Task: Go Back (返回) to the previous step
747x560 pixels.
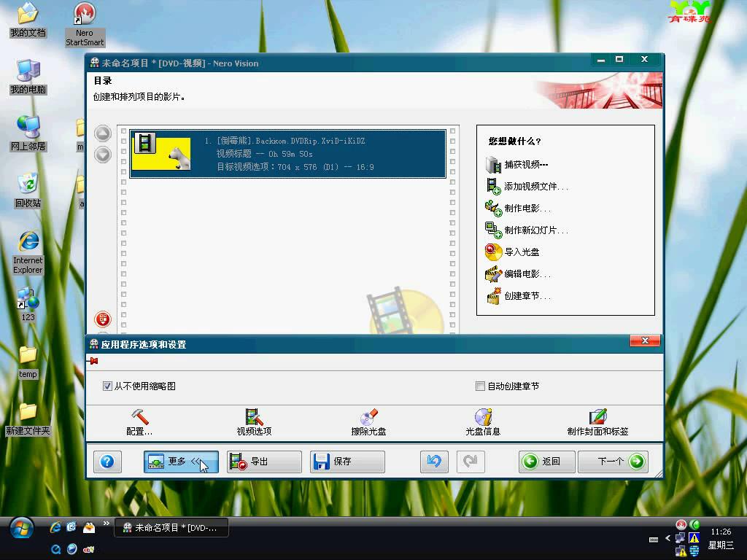Action: pos(547,462)
